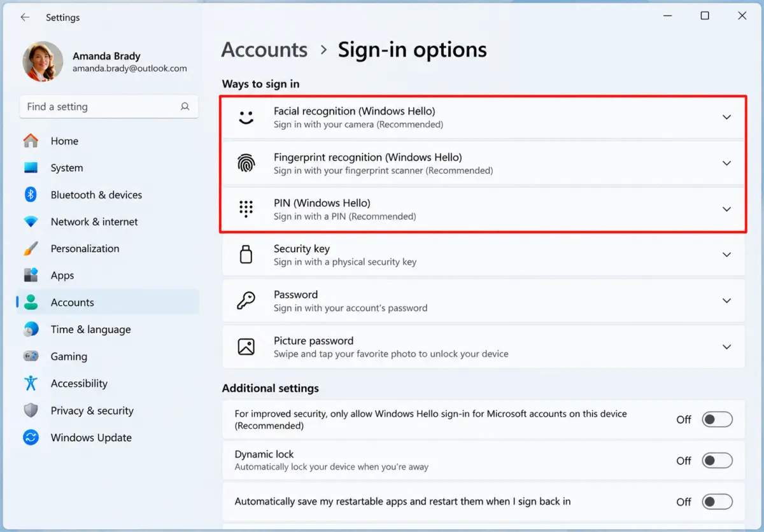Click the Windows Update sync icon

[31, 437]
